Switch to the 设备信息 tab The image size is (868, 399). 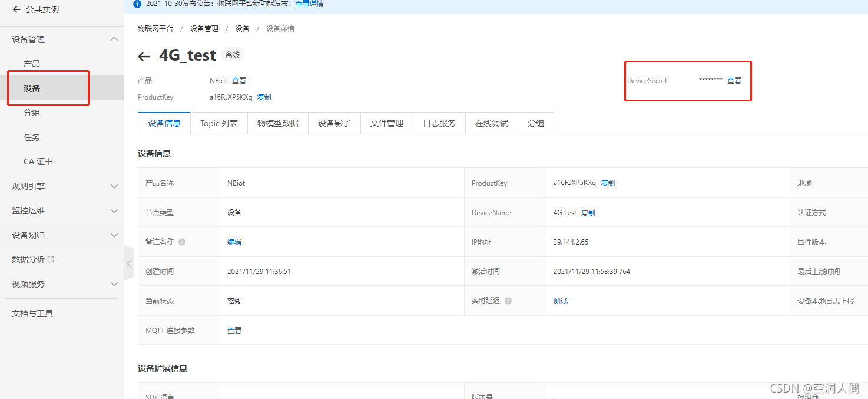tap(164, 123)
